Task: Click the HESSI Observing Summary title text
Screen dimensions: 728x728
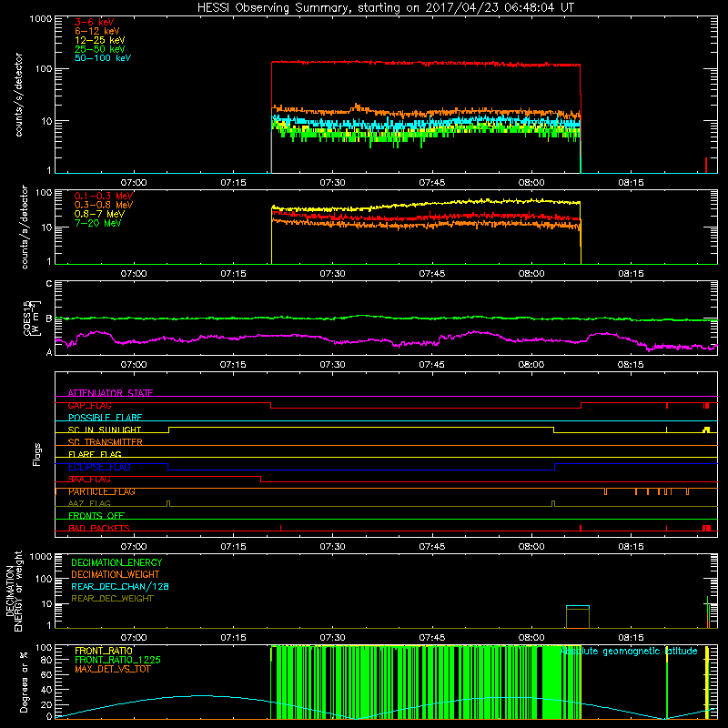Action: 386,8
